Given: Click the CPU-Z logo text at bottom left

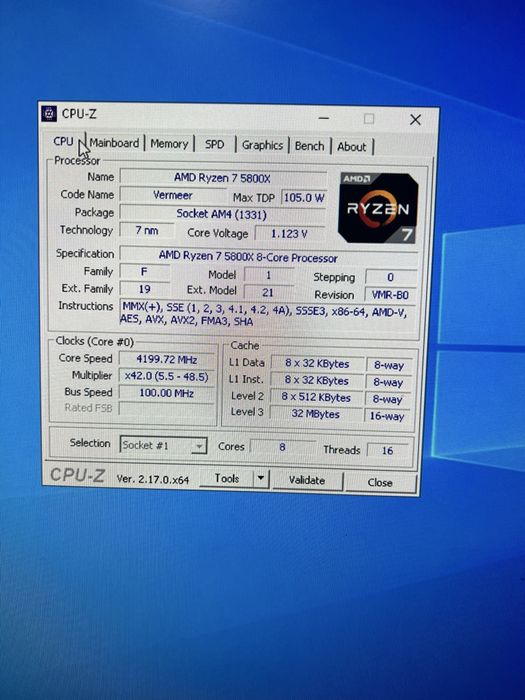Looking at the screenshot, I should click(77, 475).
